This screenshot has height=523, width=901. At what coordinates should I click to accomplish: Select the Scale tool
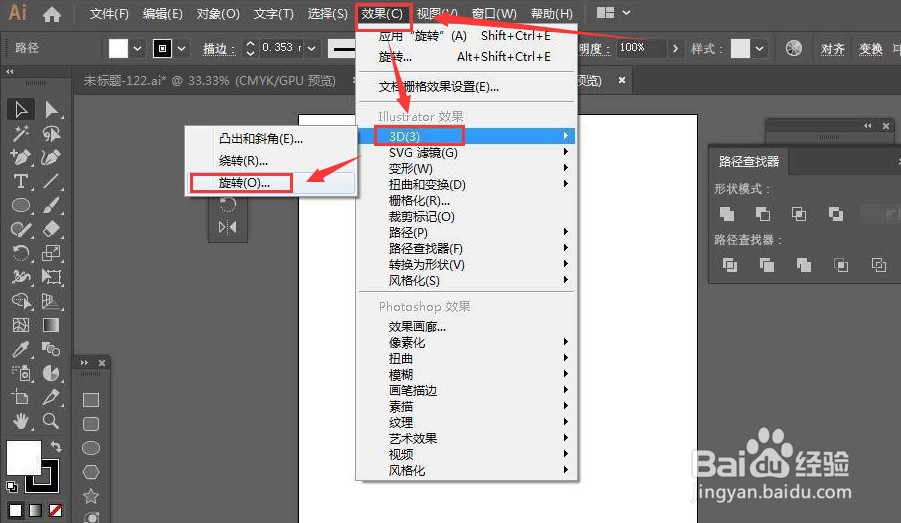point(52,253)
